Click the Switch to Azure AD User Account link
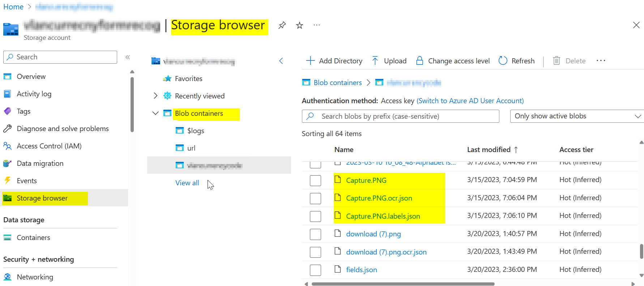 (470, 101)
